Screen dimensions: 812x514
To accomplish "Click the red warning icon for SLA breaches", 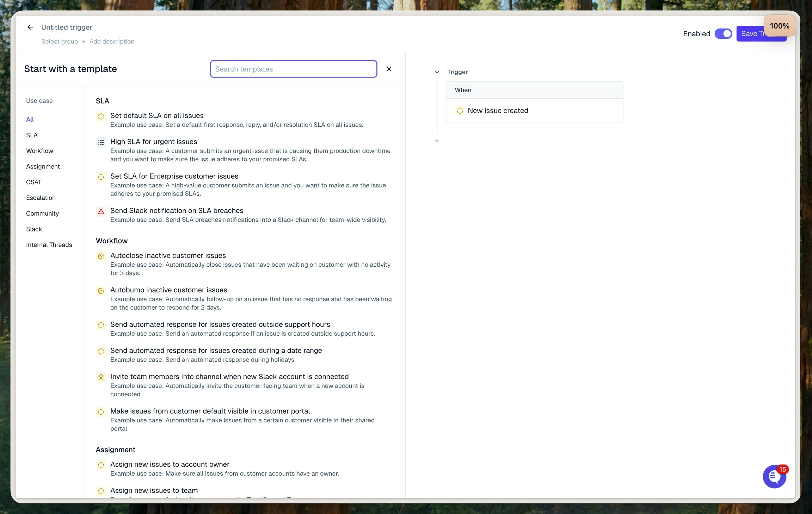I will pyautogui.click(x=101, y=211).
